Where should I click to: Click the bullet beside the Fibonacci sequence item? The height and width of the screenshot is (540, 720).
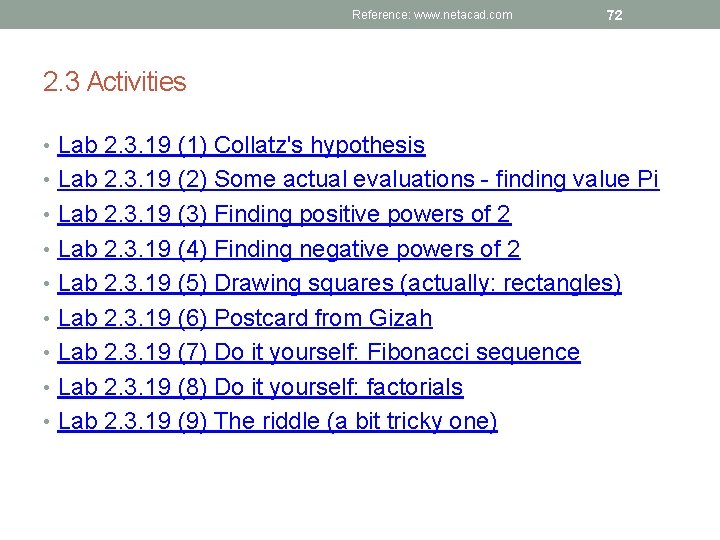coord(48,354)
